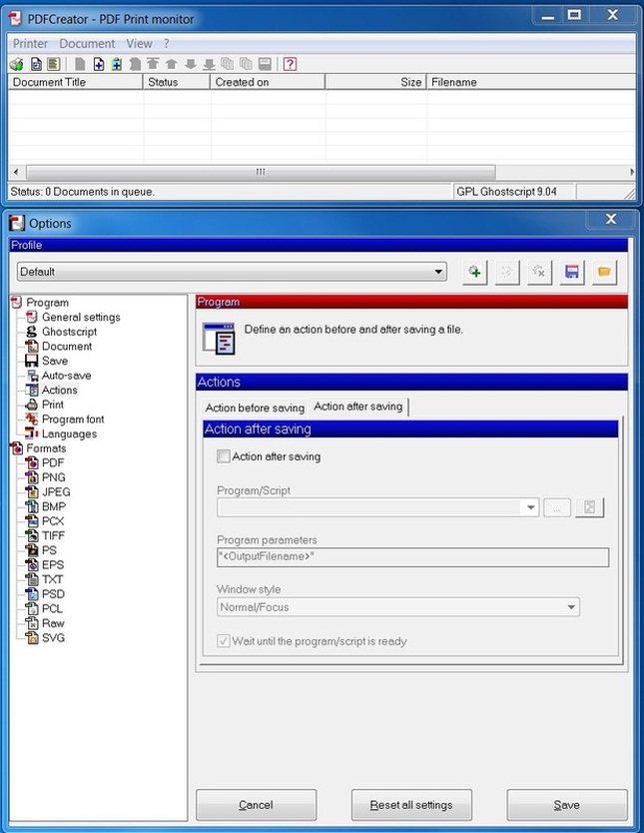
Task: Click the rename profile icon
Action: [x=507, y=272]
